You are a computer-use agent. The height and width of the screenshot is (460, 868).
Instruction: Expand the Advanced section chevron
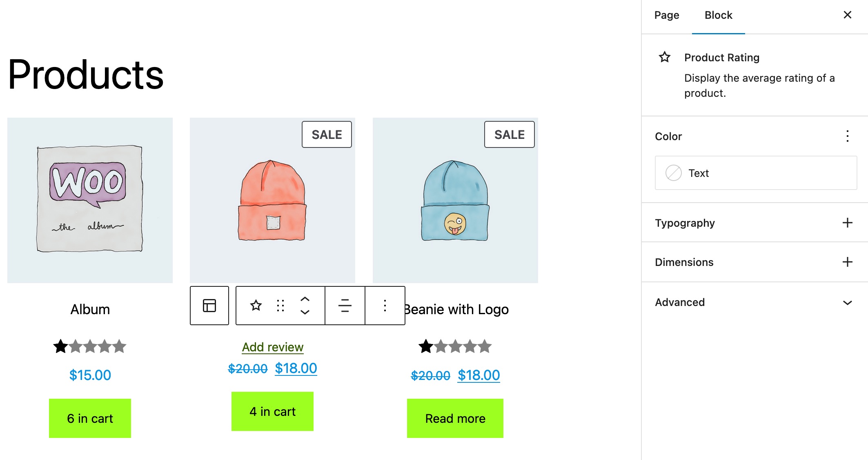[x=848, y=302]
